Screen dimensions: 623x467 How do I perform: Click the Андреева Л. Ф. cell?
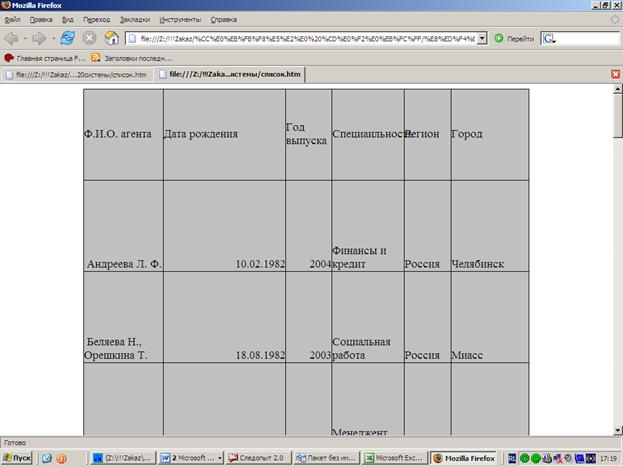point(123,226)
